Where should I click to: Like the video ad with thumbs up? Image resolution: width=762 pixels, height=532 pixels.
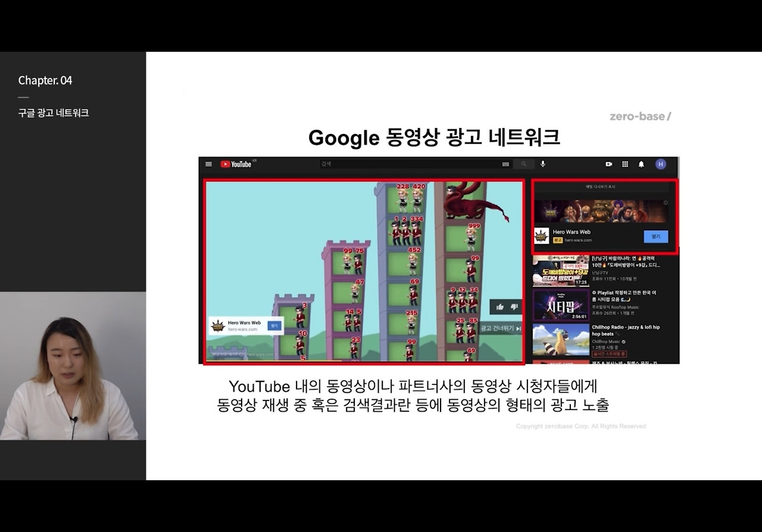coord(499,307)
